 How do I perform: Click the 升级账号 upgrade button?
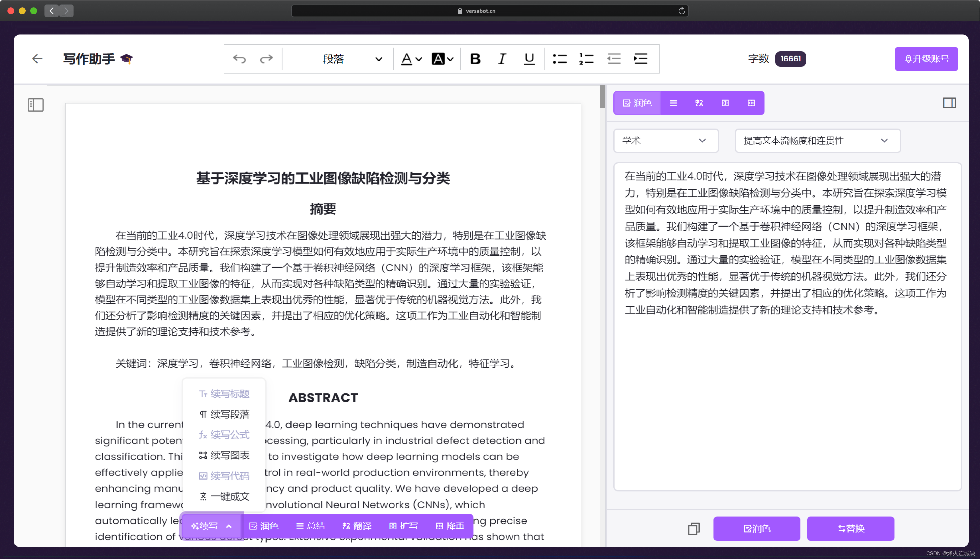[926, 59]
